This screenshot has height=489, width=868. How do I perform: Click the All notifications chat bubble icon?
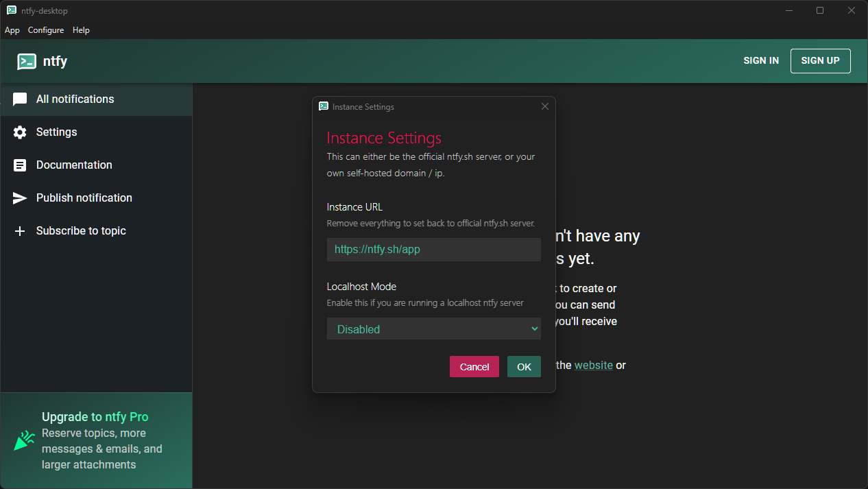click(x=20, y=99)
